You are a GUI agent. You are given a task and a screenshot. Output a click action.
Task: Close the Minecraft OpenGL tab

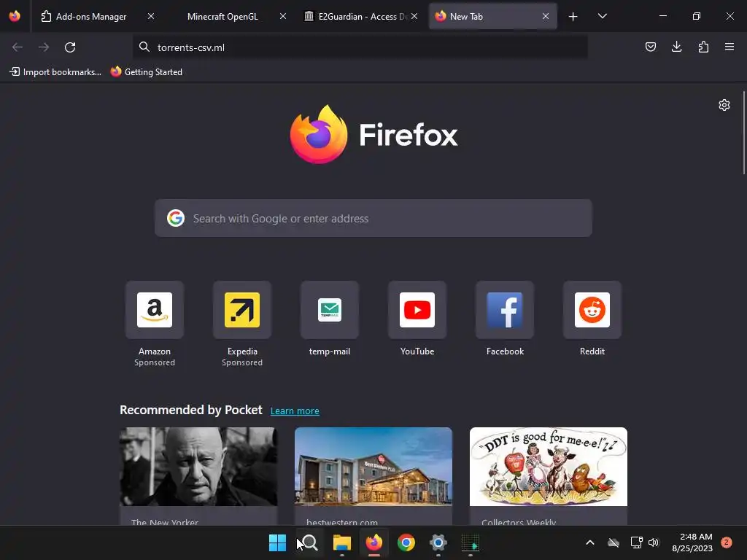tap(283, 16)
